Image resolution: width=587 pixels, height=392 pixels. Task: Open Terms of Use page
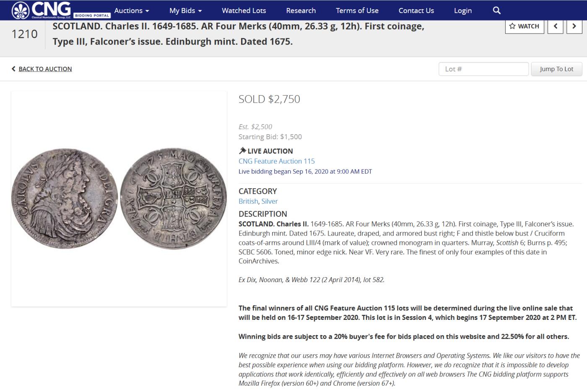pyautogui.click(x=357, y=10)
